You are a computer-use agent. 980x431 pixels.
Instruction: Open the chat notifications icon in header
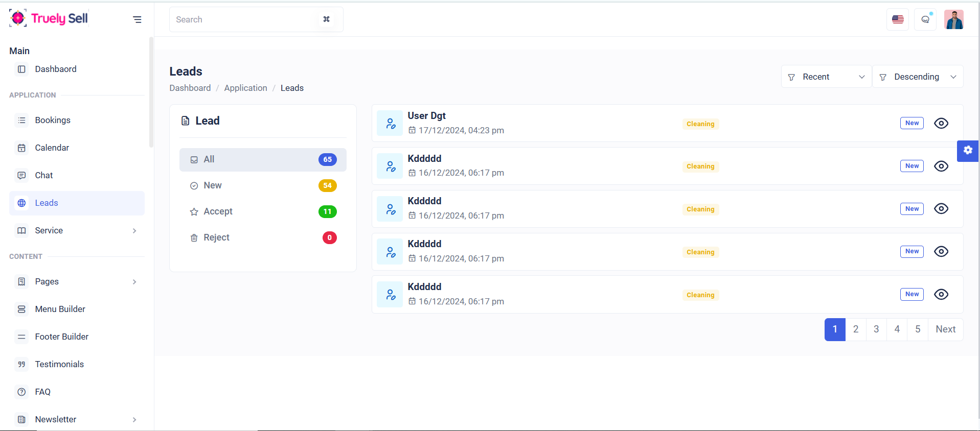pyautogui.click(x=925, y=19)
